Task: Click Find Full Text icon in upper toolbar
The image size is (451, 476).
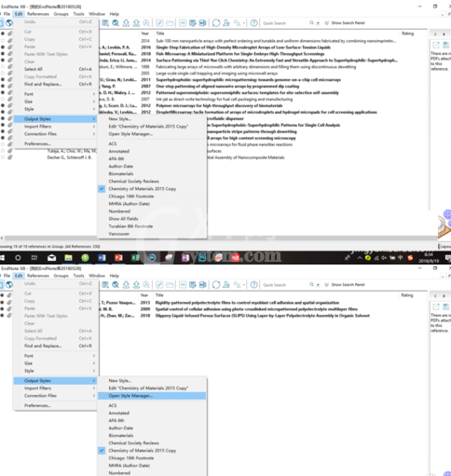Action: coord(146,23)
